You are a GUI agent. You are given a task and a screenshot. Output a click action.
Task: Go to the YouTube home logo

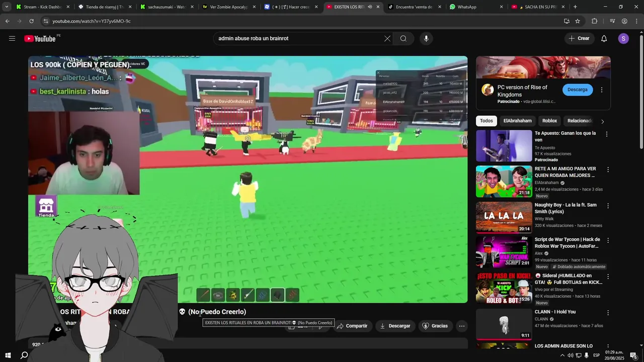click(40, 39)
